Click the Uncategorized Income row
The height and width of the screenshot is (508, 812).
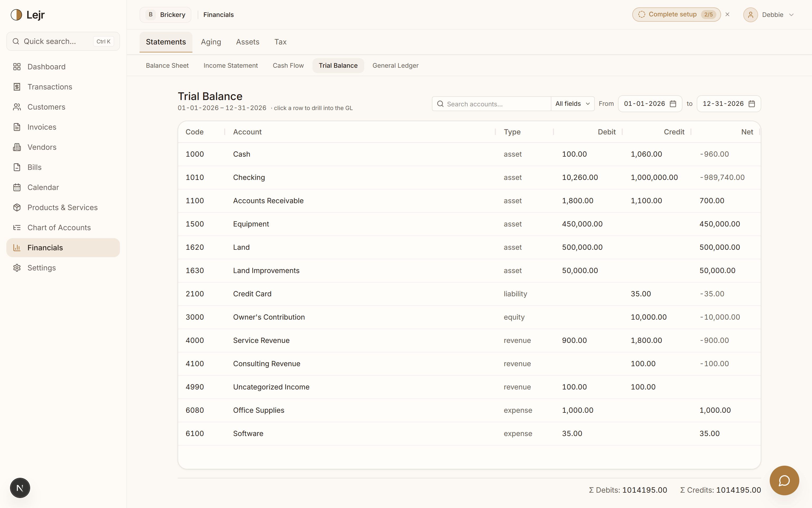[x=469, y=387]
